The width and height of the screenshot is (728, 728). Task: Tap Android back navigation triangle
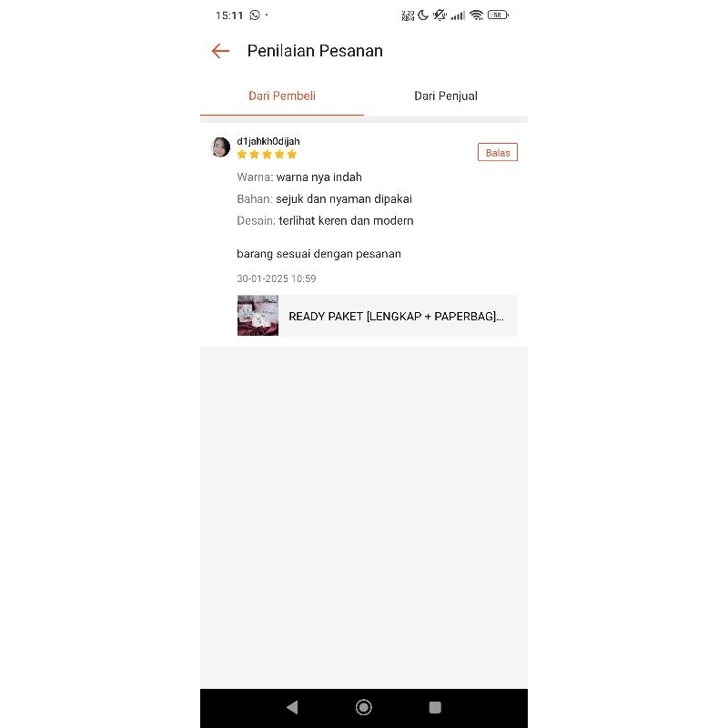pyautogui.click(x=292, y=707)
